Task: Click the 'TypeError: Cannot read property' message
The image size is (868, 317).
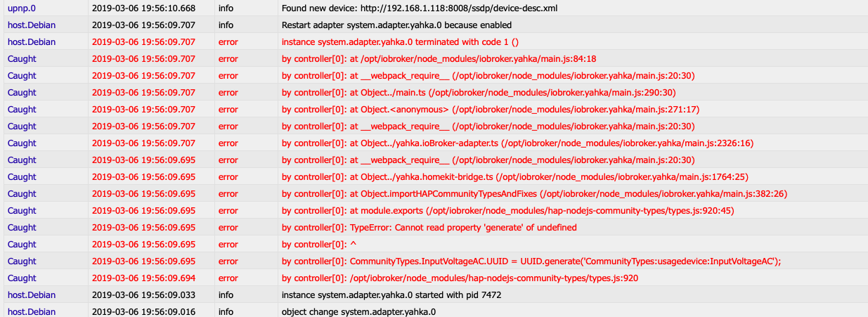Action: [x=429, y=227]
